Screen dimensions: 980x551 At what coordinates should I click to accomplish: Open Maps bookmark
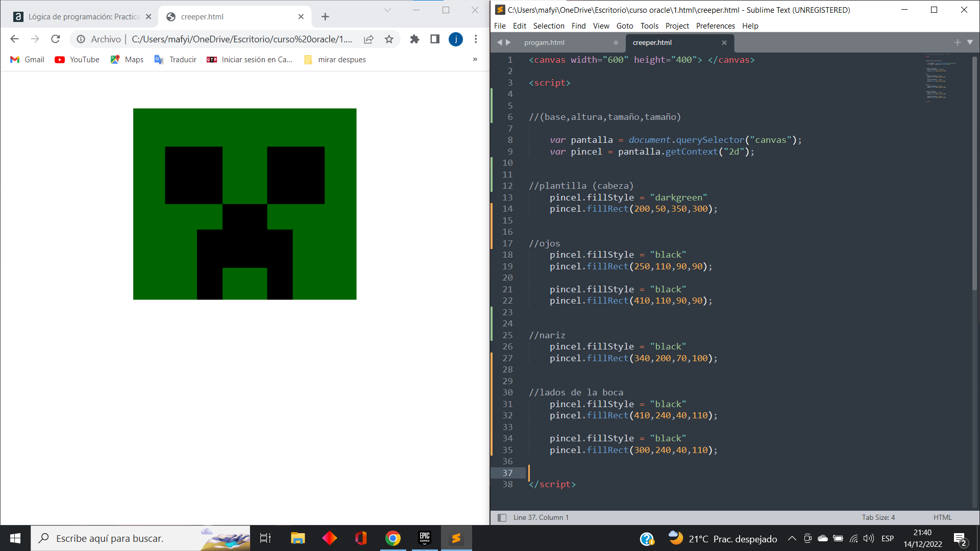(x=127, y=60)
